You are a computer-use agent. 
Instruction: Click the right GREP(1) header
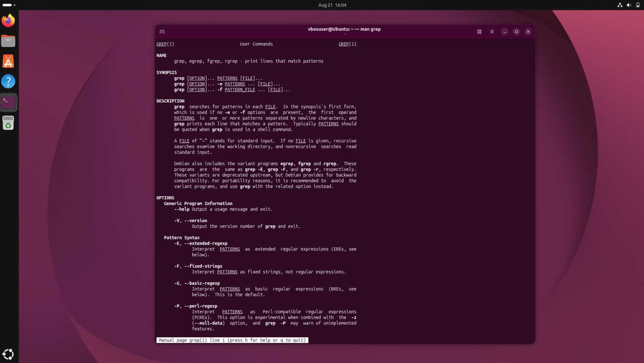(347, 44)
